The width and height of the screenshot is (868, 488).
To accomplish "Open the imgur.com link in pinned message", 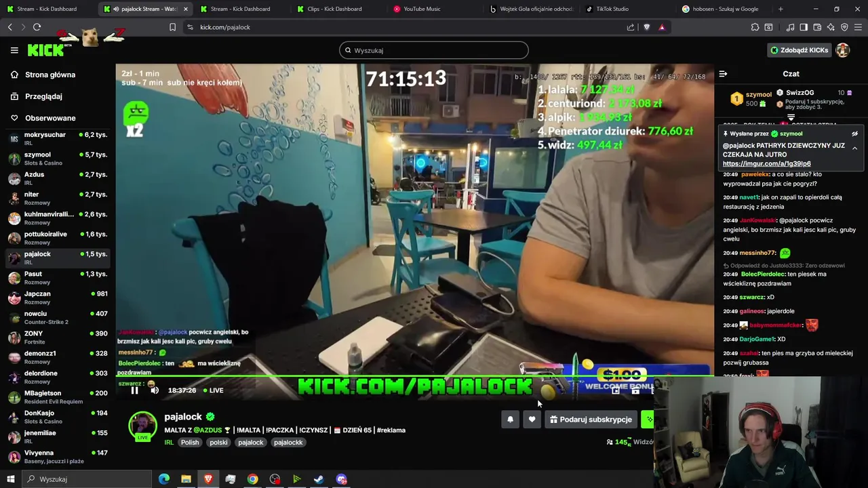I will tap(766, 163).
